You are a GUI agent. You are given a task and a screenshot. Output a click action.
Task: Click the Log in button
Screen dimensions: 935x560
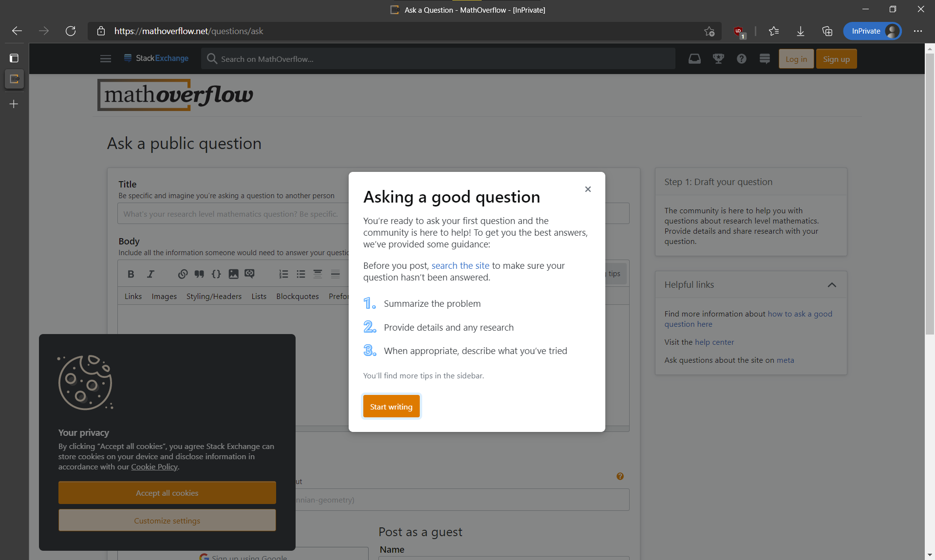pyautogui.click(x=796, y=58)
